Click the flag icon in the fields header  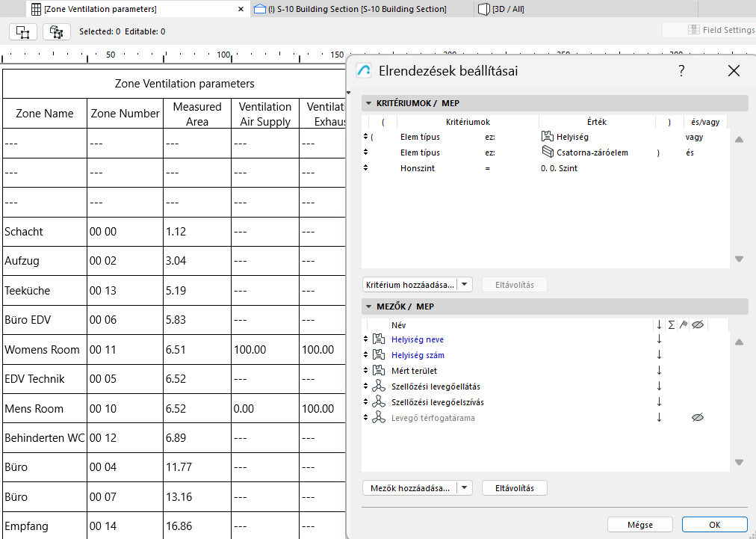[x=685, y=324]
